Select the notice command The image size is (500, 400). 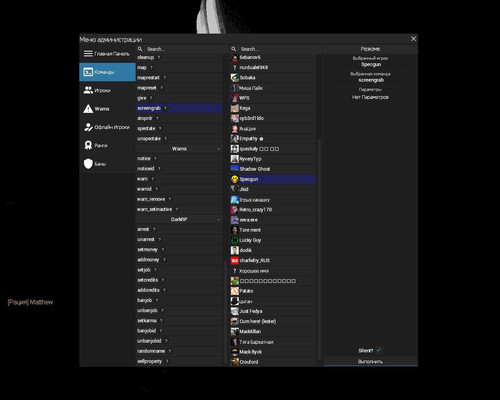coord(179,158)
